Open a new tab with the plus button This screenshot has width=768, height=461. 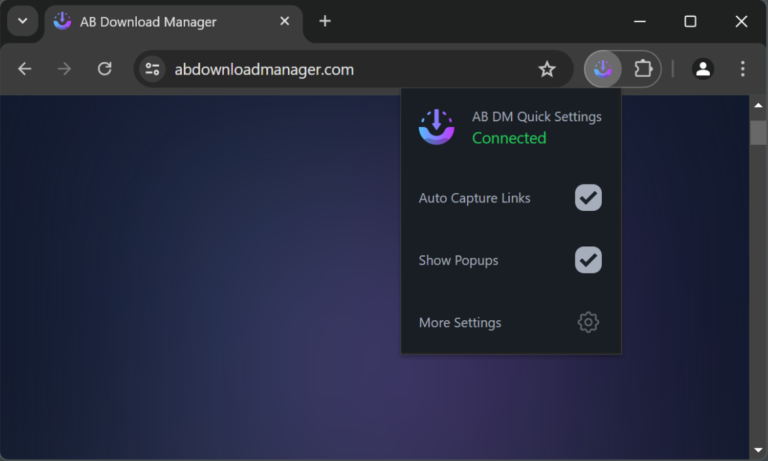tap(325, 21)
